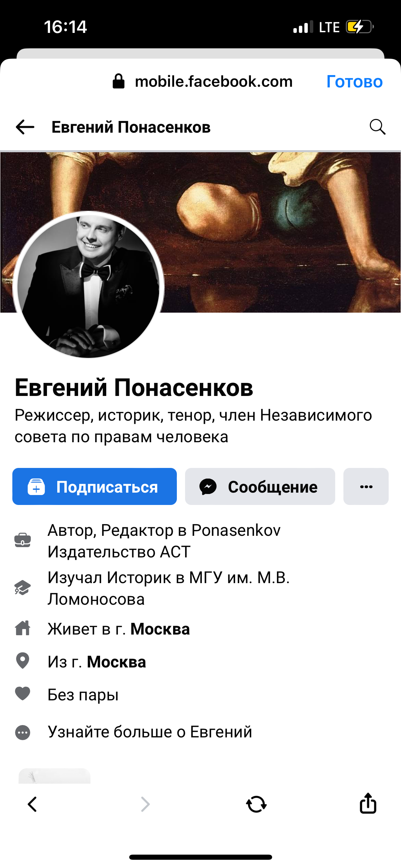Open the search magnifier icon
The width and height of the screenshot is (401, 868).
[x=377, y=127]
